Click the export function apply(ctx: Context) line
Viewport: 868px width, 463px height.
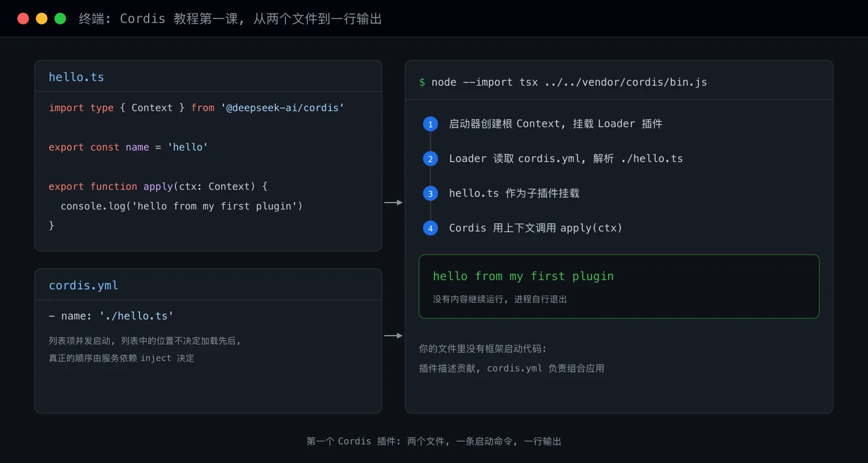[x=158, y=186]
